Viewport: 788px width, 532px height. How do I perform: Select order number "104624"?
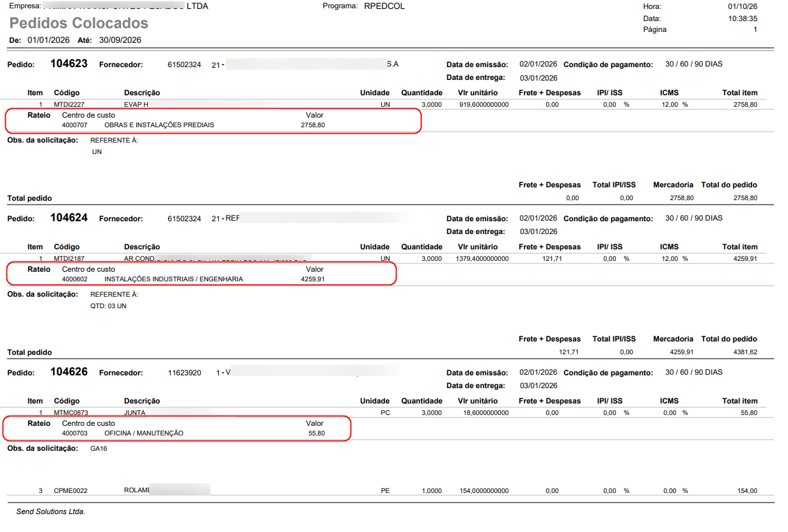[x=69, y=217]
